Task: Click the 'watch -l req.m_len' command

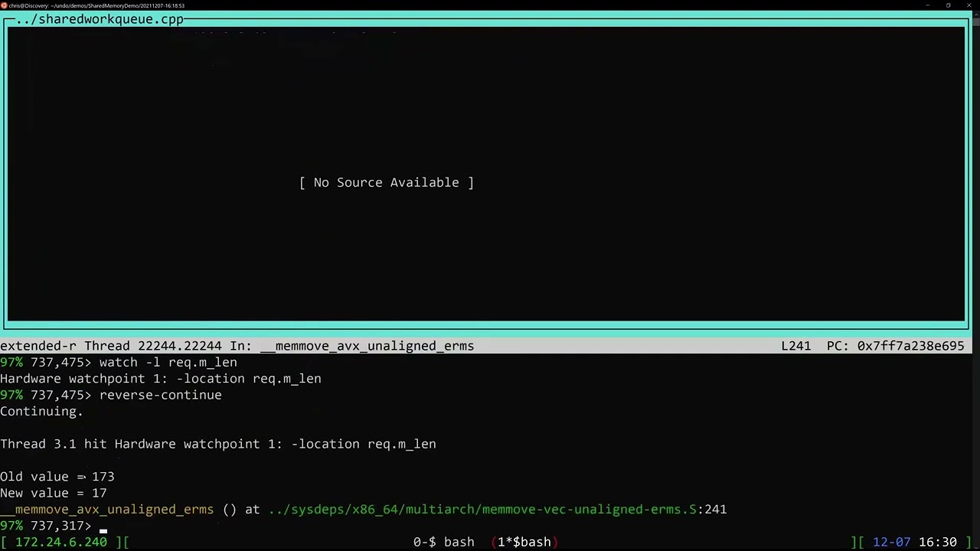Action: coord(168,362)
